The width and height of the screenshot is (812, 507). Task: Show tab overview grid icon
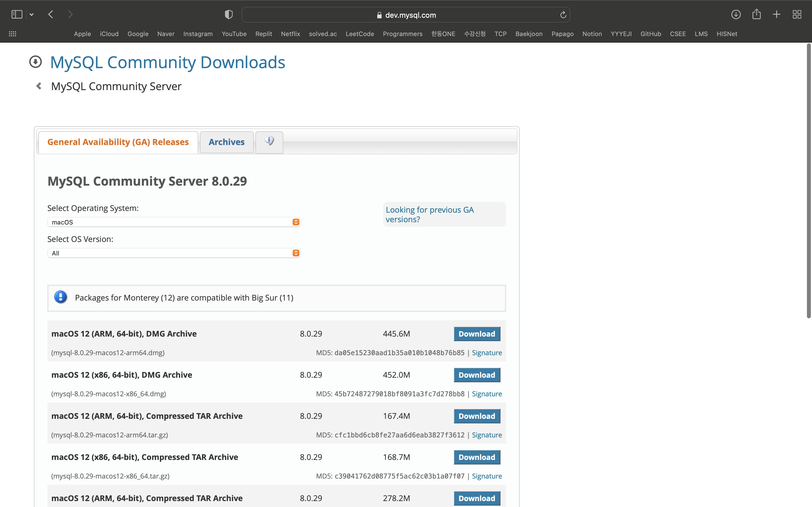pos(797,14)
